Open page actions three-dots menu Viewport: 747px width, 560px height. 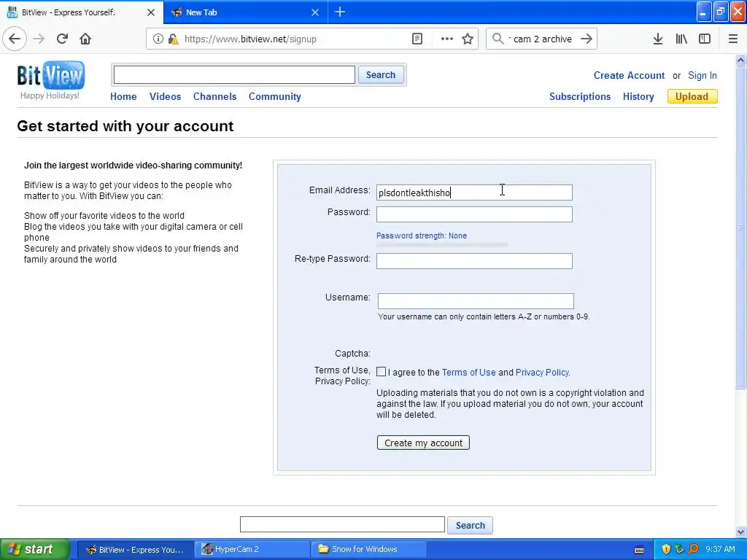pos(447,39)
